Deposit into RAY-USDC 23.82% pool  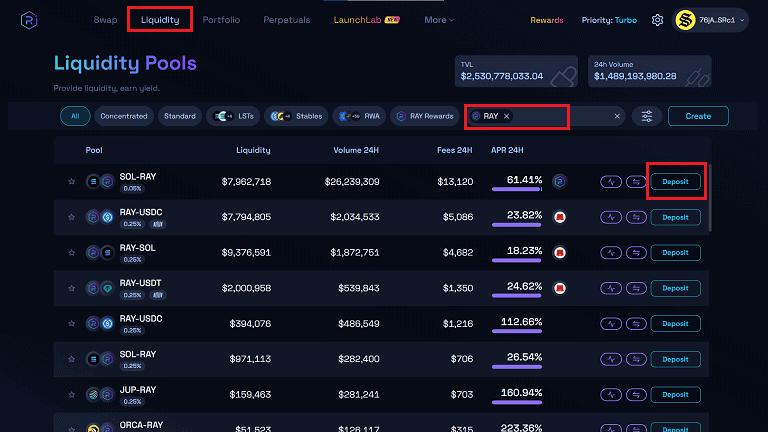click(675, 217)
